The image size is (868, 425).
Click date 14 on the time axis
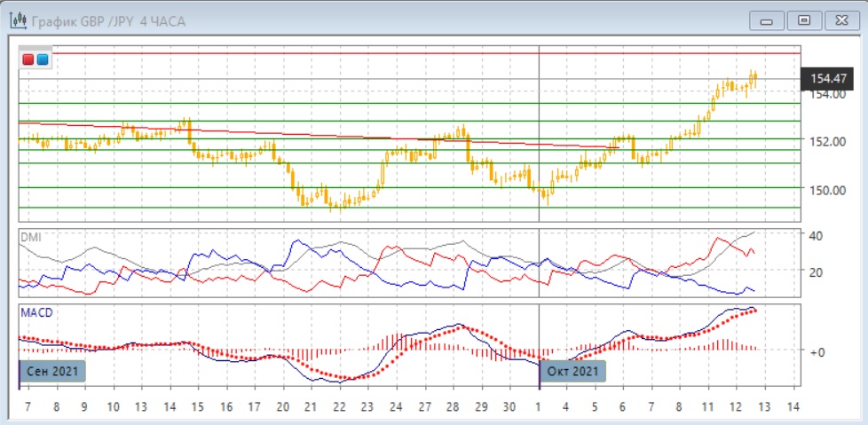(x=793, y=405)
